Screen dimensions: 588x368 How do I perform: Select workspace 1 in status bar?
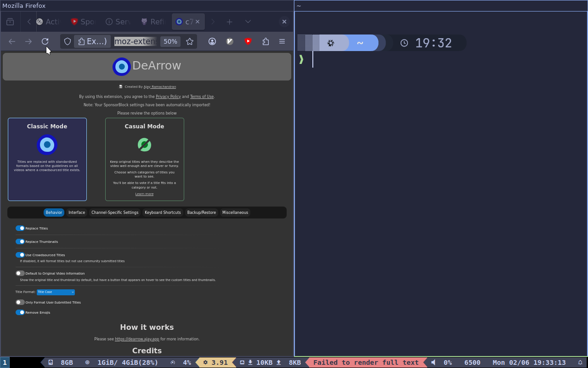pos(5,362)
